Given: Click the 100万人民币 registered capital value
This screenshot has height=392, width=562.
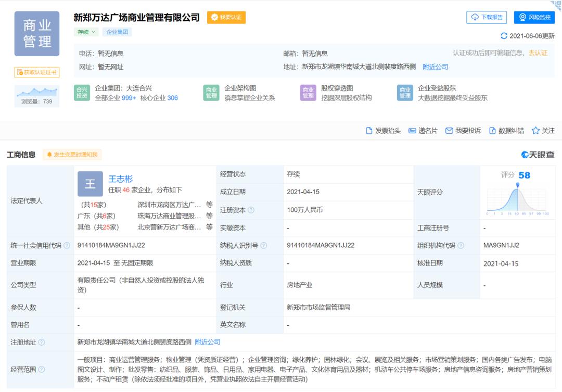Looking at the screenshot, I should point(304,210).
